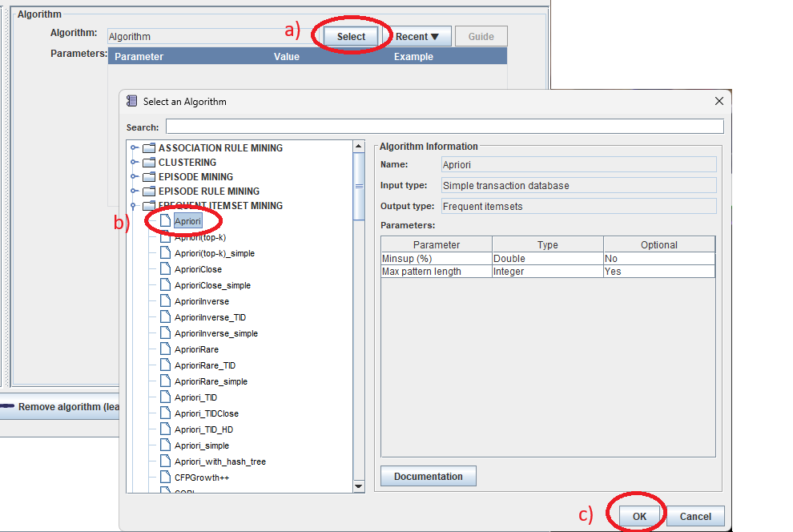Click the file icon beside CFPGrowth++
The height and width of the screenshot is (532, 793).
[x=165, y=477]
